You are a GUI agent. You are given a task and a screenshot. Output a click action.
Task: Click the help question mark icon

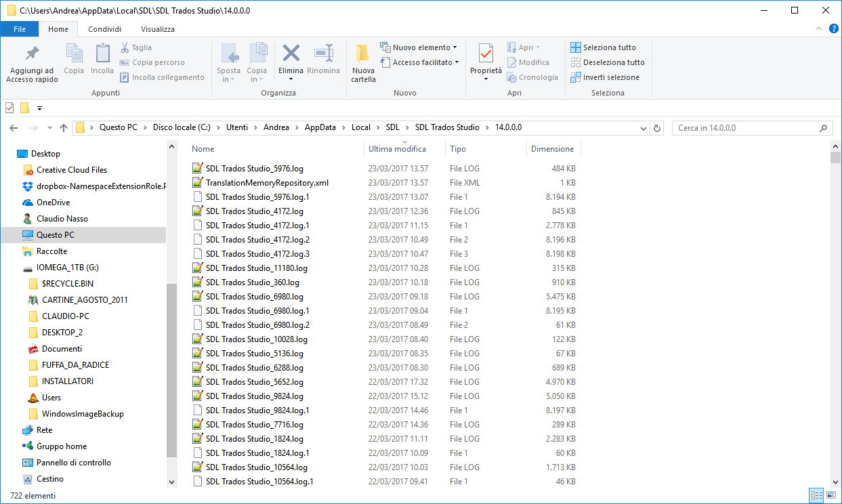(x=833, y=29)
